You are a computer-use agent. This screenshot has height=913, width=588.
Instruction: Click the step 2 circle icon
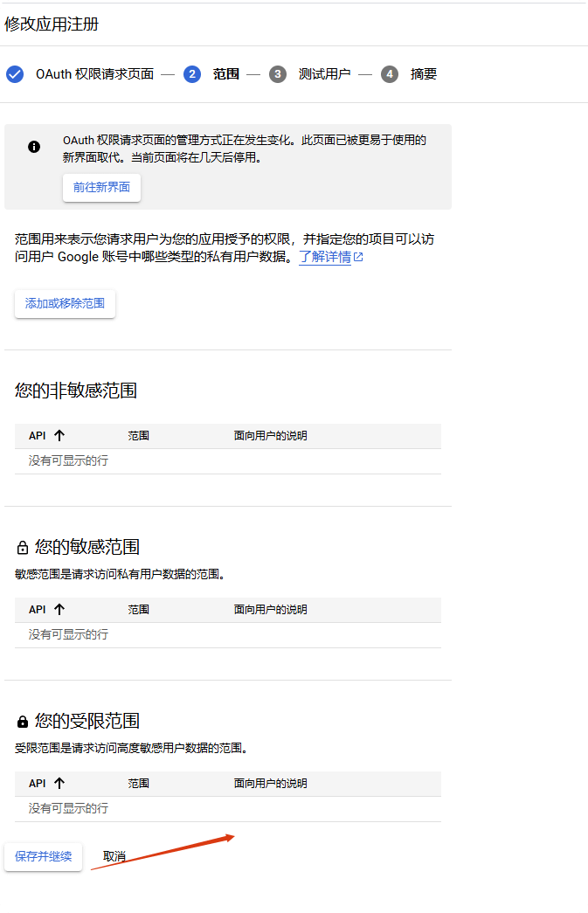click(192, 74)
